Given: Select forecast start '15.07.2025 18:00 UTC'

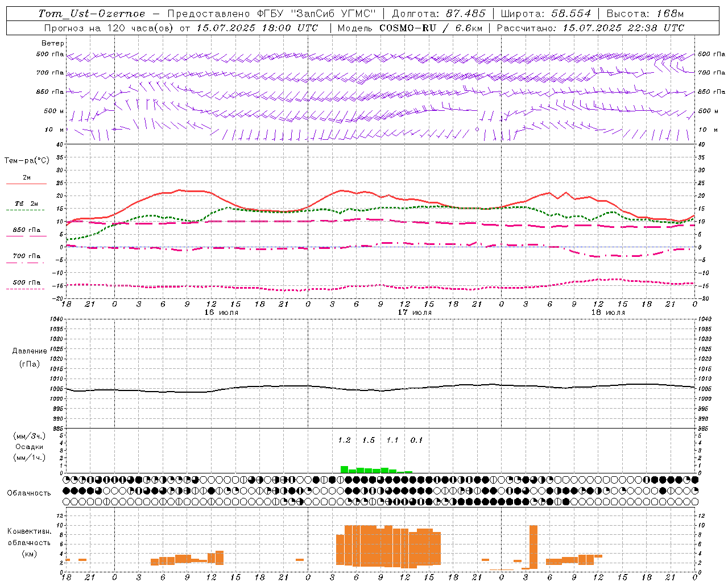Looking at the screenshot, I should (257, 28).
